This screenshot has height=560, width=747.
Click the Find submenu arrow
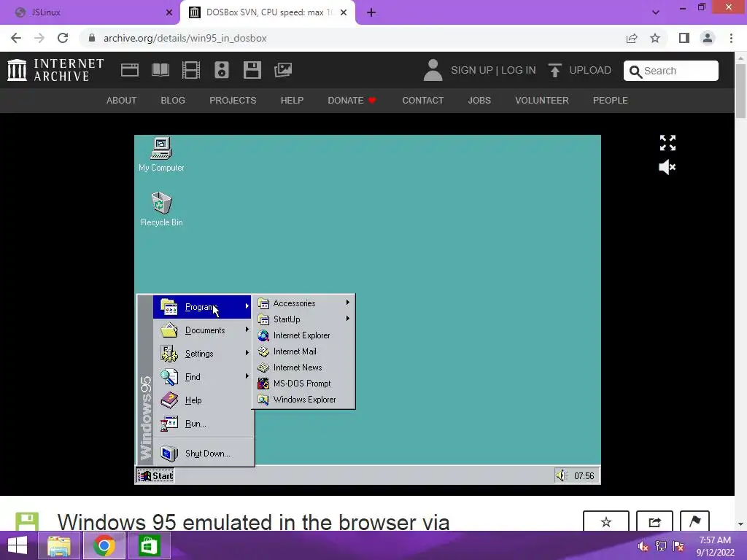point(247,376)
